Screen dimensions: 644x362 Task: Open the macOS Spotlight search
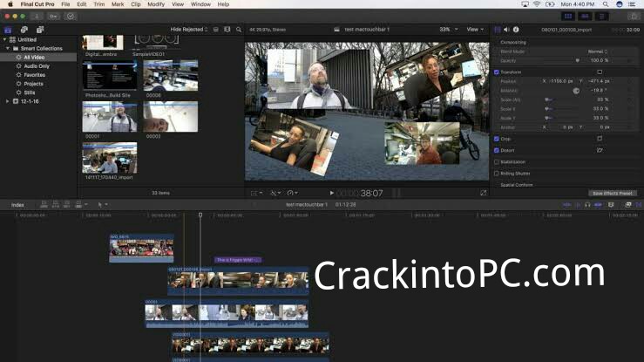pos(606,4)
